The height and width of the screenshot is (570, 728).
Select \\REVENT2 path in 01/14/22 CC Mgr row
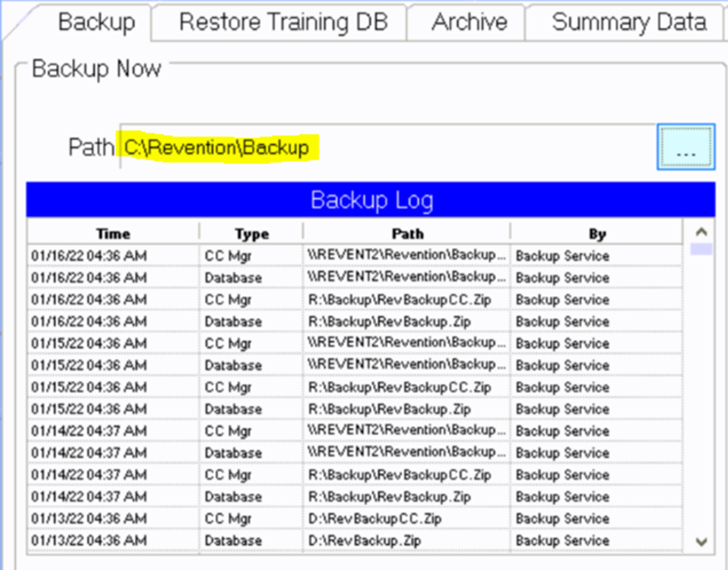pos(406,431)
